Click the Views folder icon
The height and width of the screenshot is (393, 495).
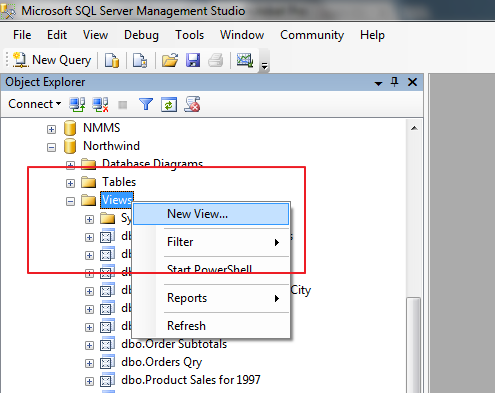pos(89,200)
